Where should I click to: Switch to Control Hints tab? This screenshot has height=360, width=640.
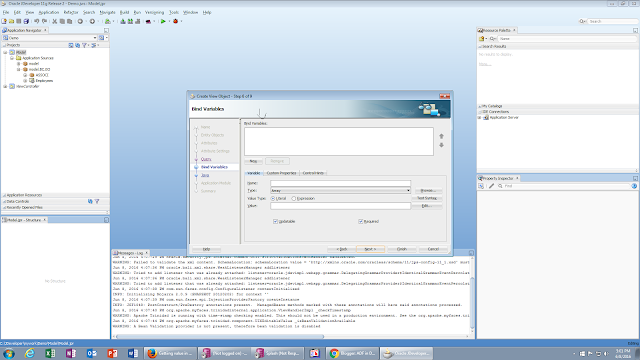coord(313,173)
